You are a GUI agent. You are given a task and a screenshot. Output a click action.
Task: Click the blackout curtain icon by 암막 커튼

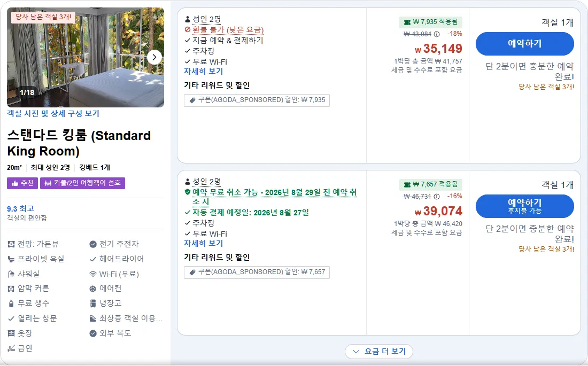[x=11, y=289]
